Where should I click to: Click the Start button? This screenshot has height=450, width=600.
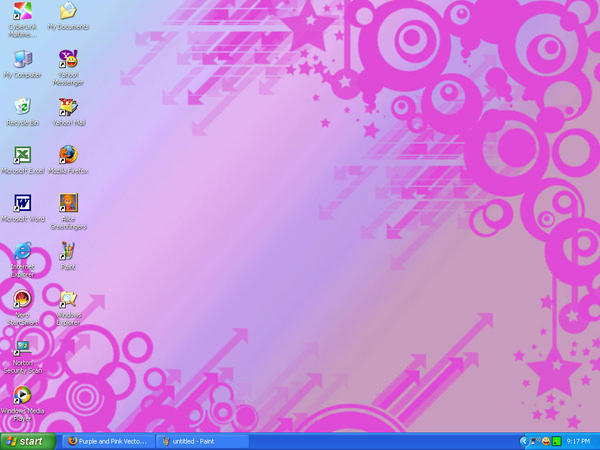tap(28, 441)
